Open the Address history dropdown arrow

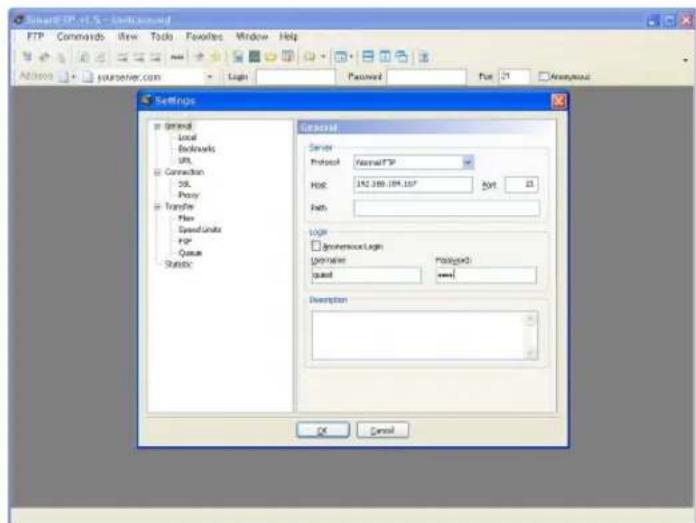click(210, 77)
